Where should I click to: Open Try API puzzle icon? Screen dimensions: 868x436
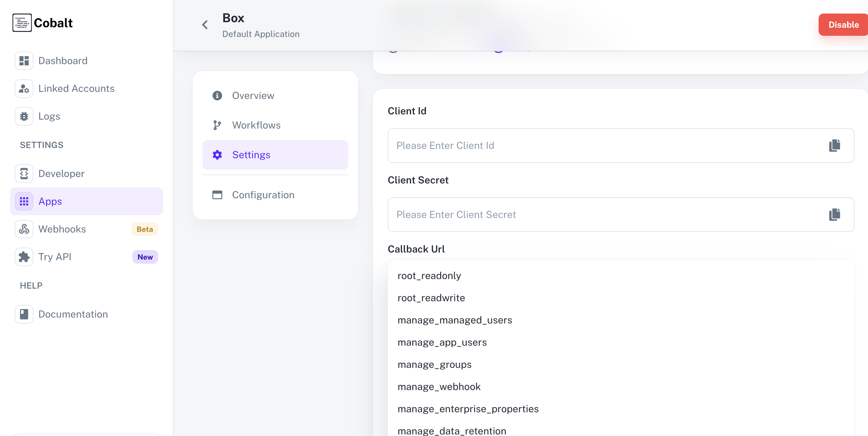point(24,257)
